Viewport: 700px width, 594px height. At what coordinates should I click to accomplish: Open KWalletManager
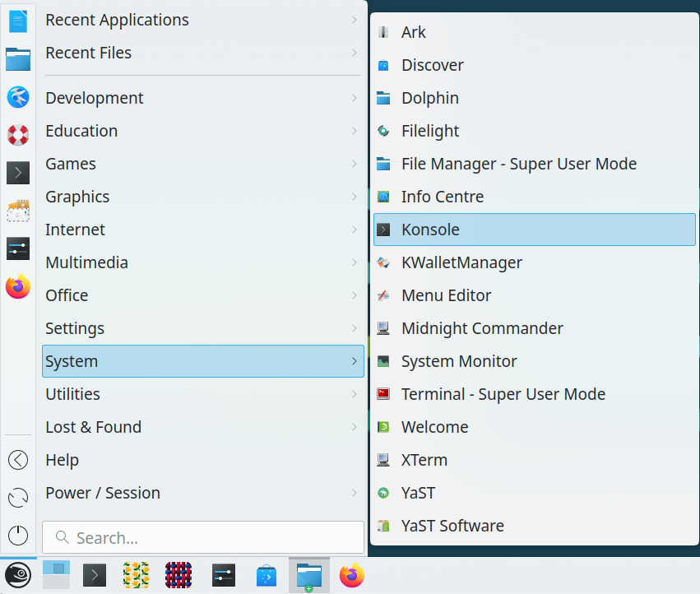tap(535, 262)
